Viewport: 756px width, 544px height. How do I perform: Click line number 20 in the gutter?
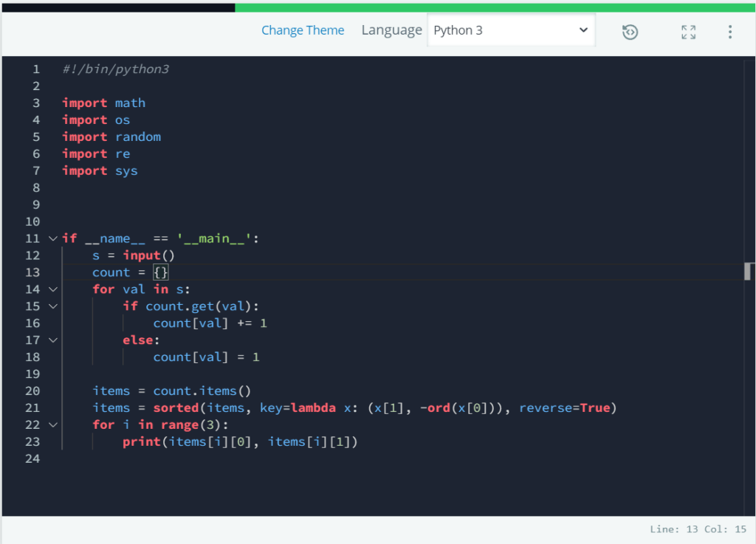(32, 390)
